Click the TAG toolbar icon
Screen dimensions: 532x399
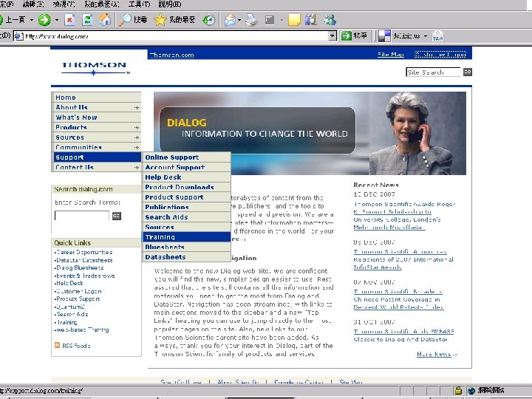pos(437,36)
